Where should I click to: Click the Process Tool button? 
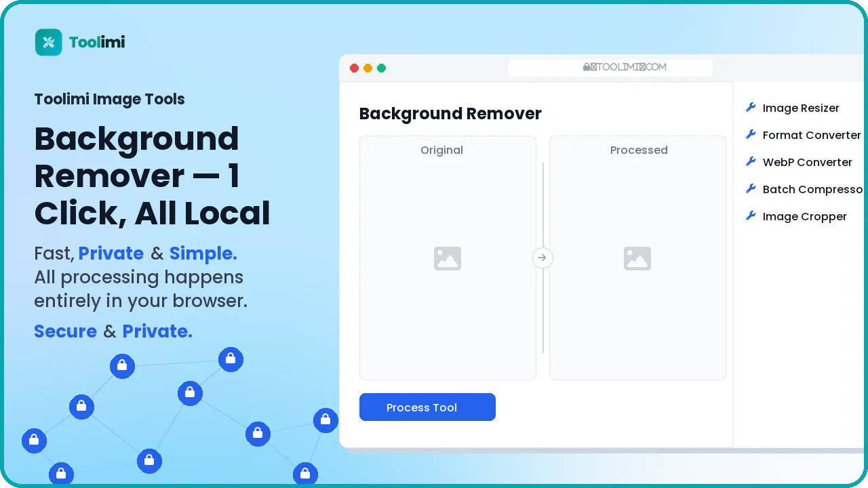(427, 407)
